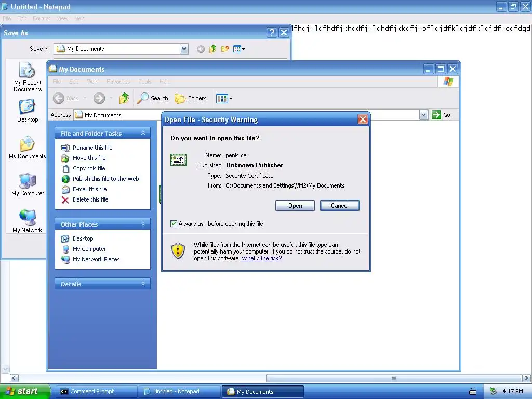Select My Recent Documents in Save As places bar

tap(28, 77)
